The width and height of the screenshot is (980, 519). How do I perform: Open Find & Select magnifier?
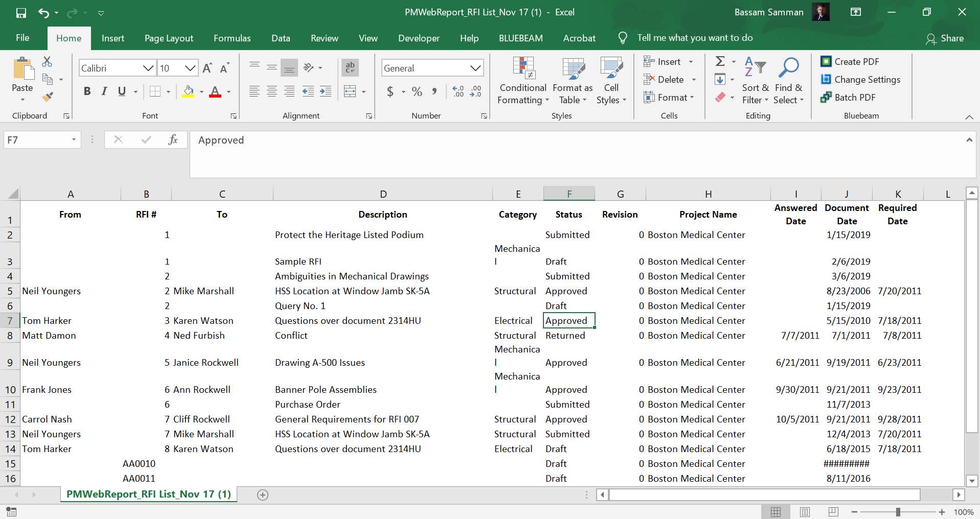(x=788, y=80)
